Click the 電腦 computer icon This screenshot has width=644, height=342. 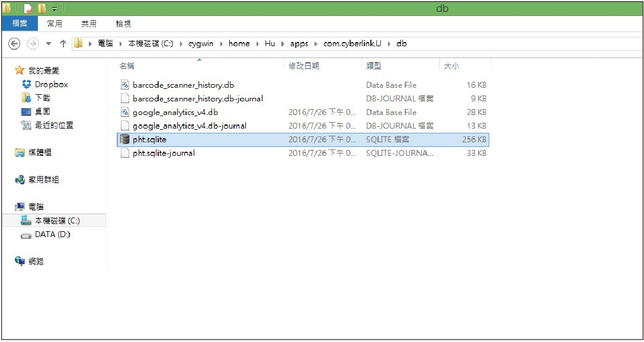(x=20, y=207)
